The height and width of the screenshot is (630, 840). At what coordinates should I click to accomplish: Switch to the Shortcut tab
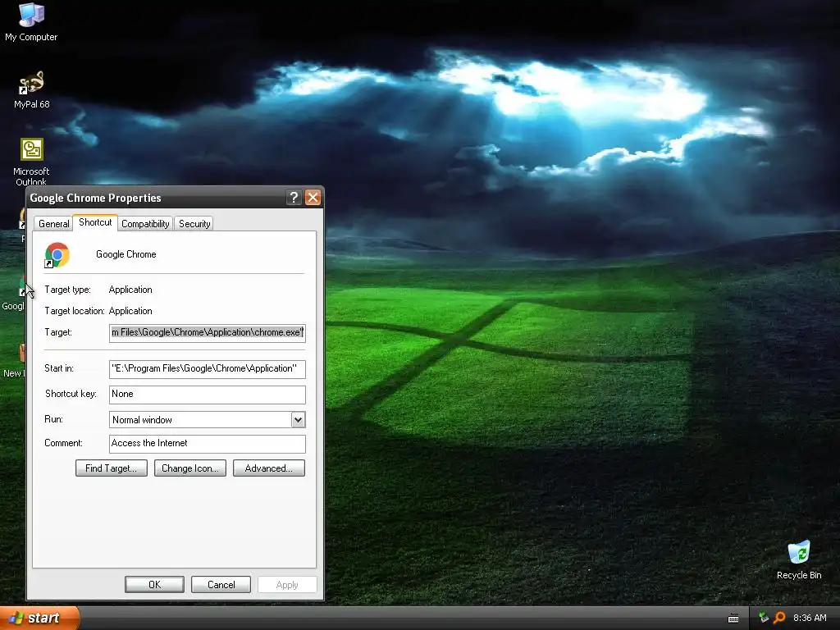tap(95, 222)
